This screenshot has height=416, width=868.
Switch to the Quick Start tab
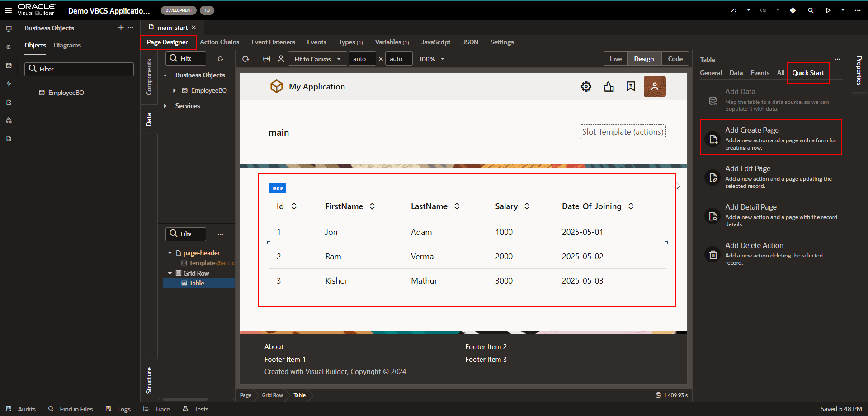(x=808, y=73)
